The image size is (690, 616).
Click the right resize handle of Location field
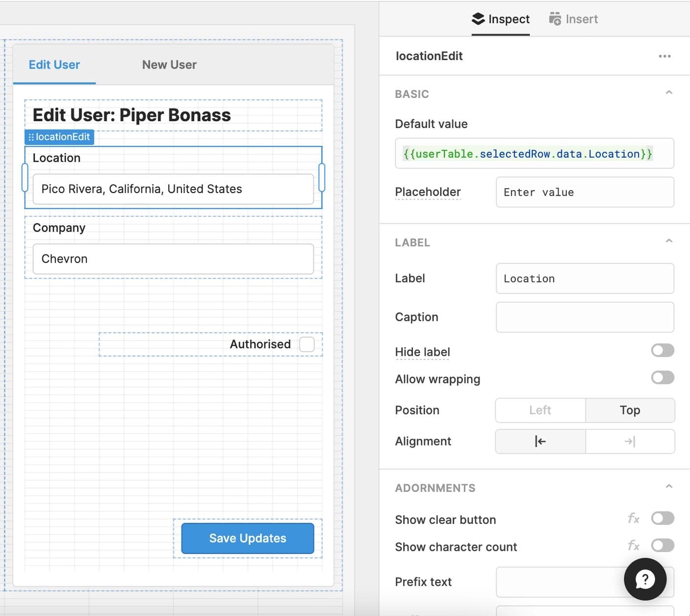[x=322, y=177]
